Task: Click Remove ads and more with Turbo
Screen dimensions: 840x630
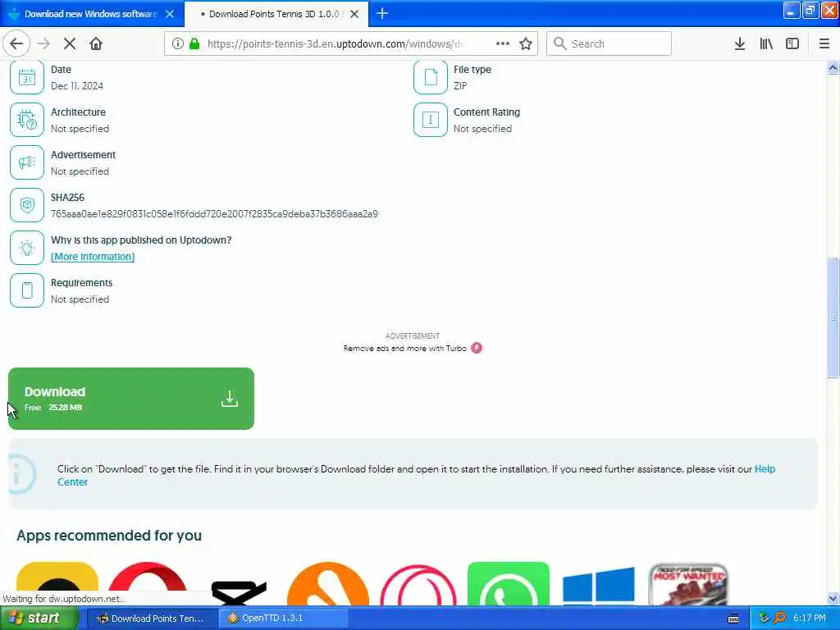Action: (x=405, y=348)
